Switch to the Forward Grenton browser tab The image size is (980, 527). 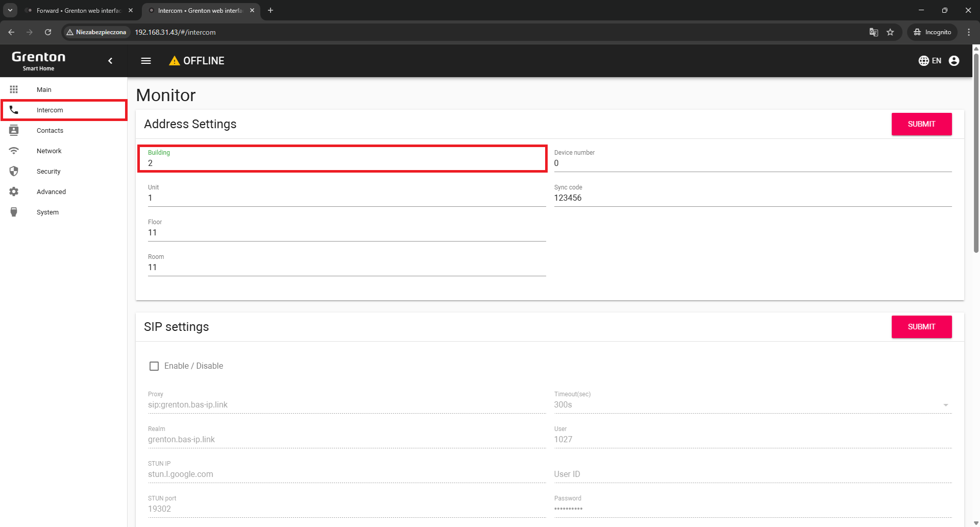79,10
